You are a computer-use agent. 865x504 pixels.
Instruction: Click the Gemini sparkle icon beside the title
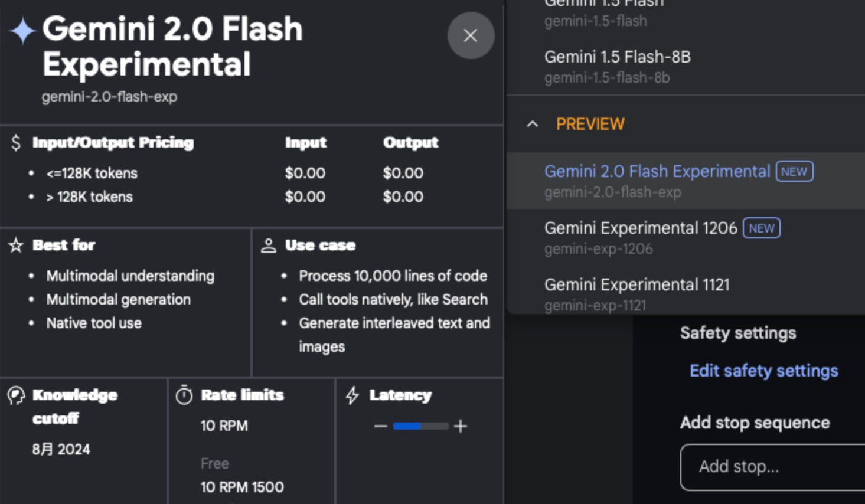[x=22, y=31]
